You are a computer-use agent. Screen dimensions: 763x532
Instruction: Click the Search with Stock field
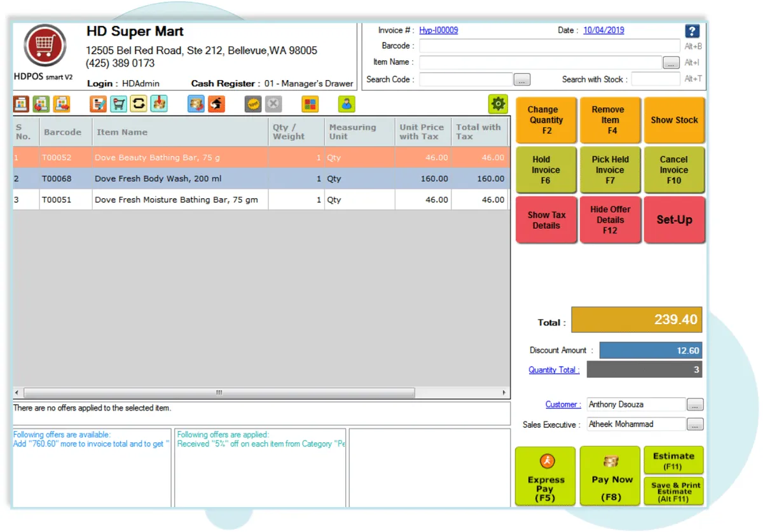(656, 79)
